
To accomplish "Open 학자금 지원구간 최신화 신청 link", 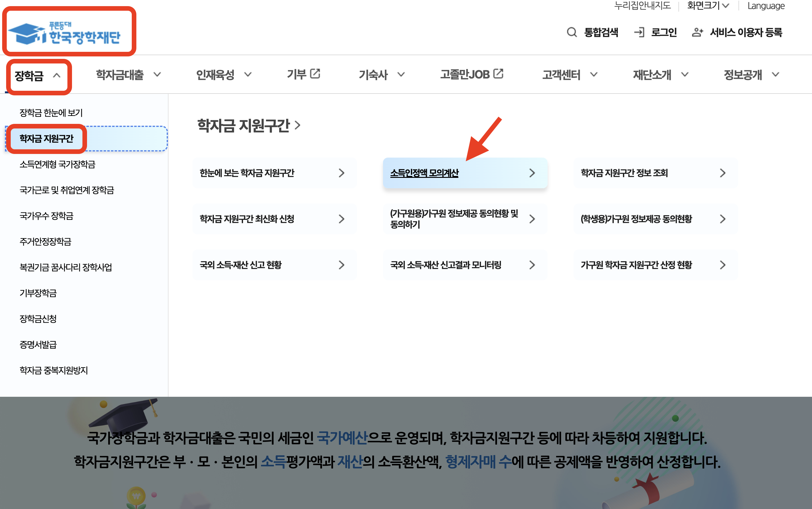I will pos(247,219).
